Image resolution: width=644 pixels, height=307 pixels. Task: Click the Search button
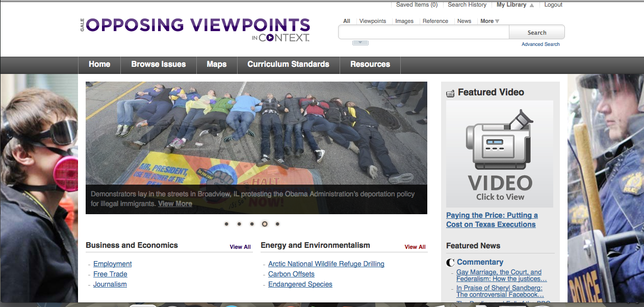tap(537, 32)
